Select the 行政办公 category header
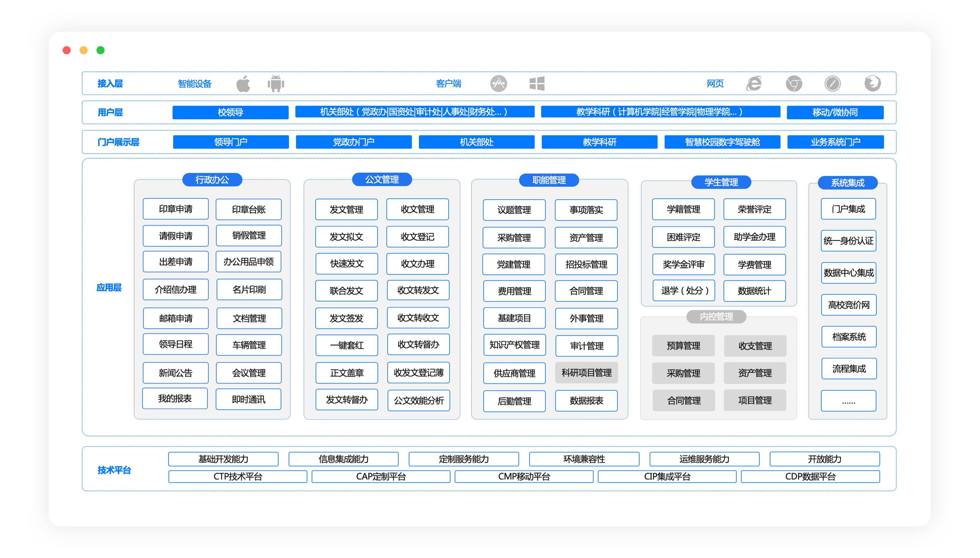Viewport: 980px width, 558px height. click(x=212, y=180)
